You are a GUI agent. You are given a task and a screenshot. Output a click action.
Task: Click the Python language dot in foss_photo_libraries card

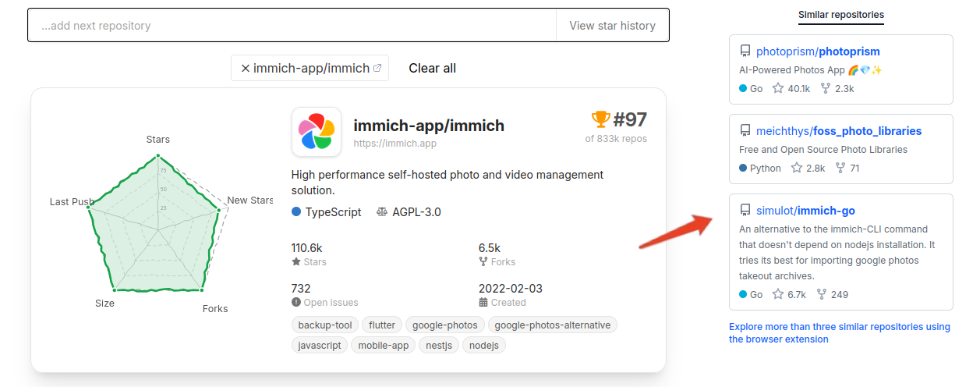tap(743, 168)
